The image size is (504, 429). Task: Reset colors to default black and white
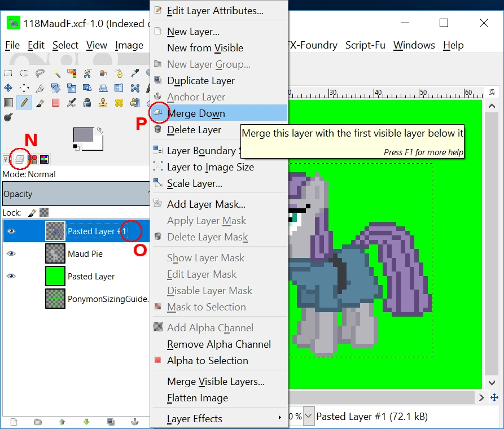click(x=76, y=147)
